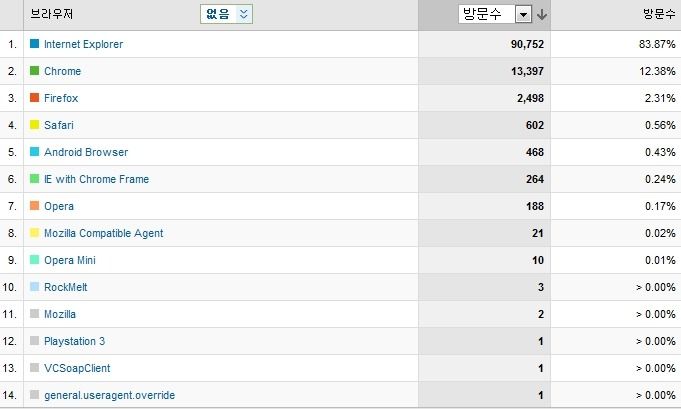Click the mint swatch beside Opera Mini
The image size is (681, 409).
point(34,259)
